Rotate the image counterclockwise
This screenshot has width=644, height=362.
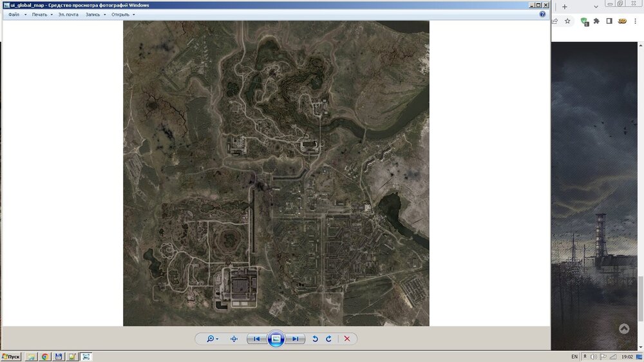pos(315,339)
